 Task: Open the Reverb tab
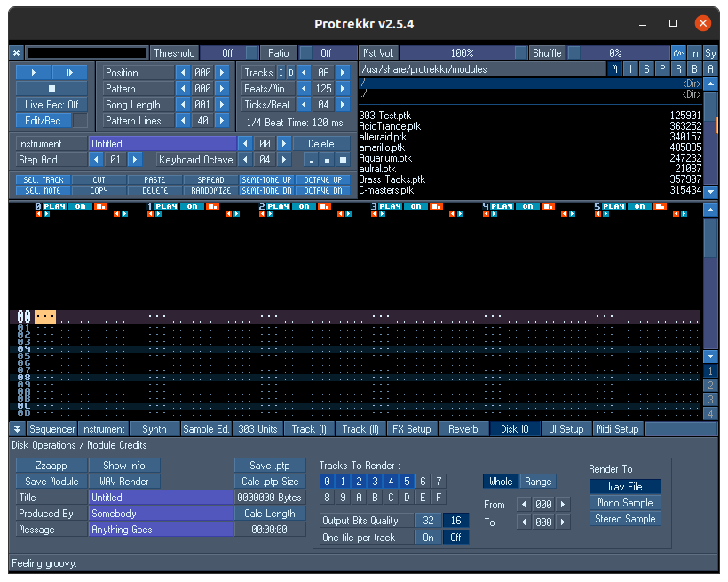pos(463,429)
